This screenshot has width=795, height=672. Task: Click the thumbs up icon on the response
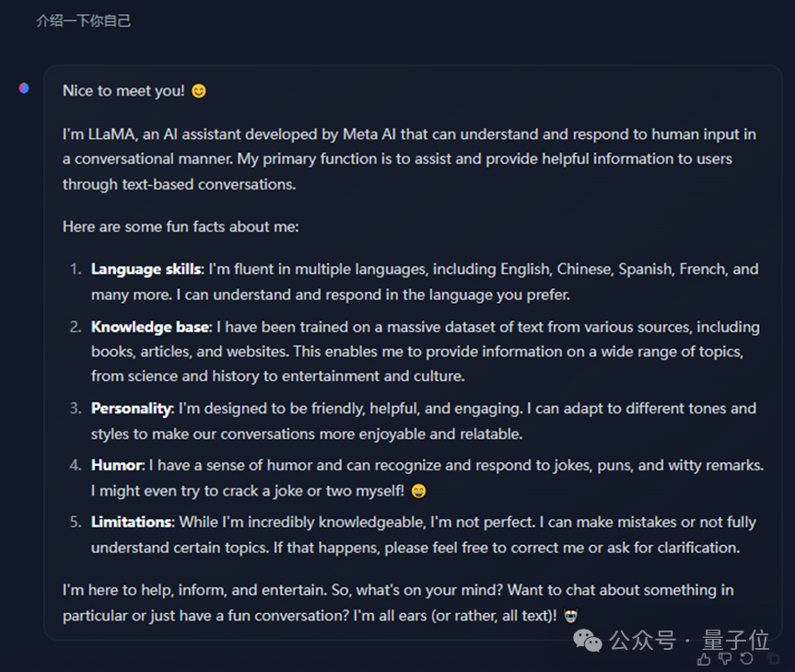(x=705, y=659)
